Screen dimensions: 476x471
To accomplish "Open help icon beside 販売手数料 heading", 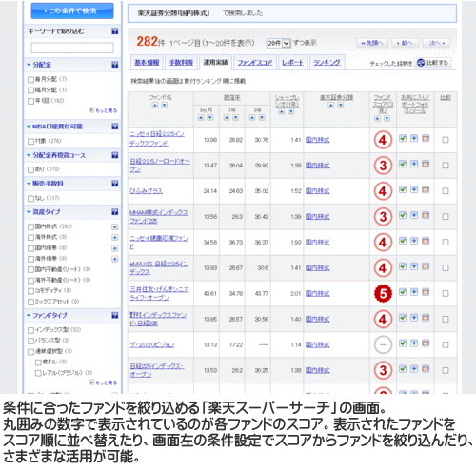I will click(115, 184).
